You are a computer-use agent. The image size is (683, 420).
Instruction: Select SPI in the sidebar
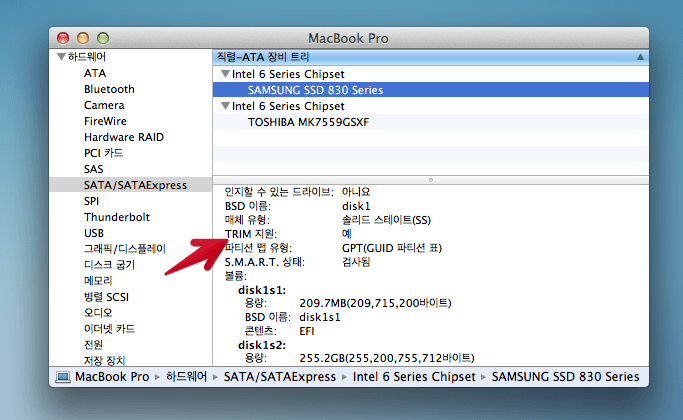click(91, 201)
